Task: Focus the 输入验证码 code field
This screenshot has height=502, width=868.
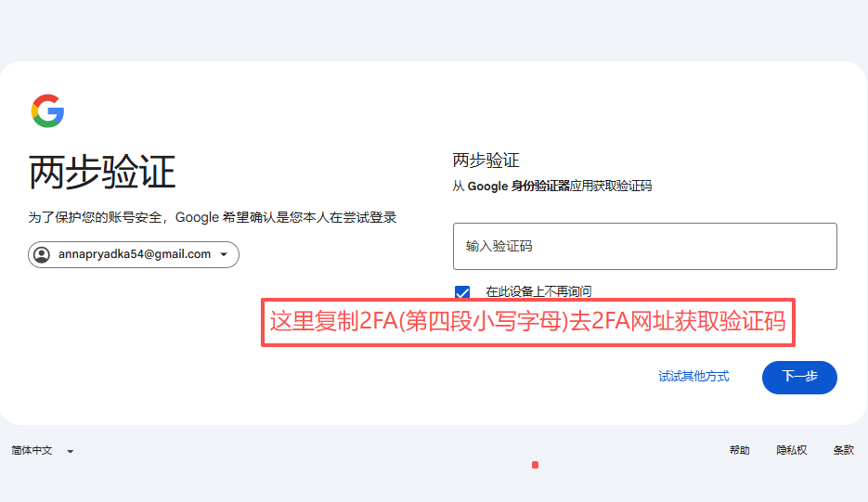Action: click(645, 246)
